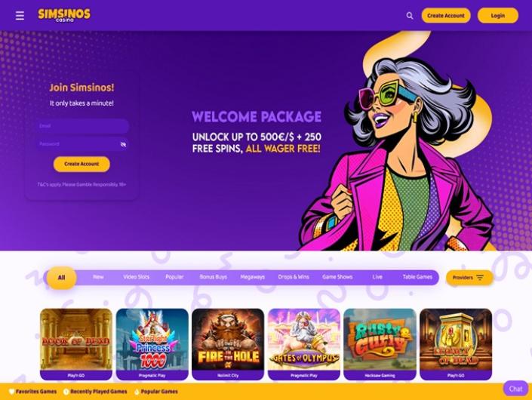Launch the Gates of Olympus game
532x400 pixels.
click(304, 344)
